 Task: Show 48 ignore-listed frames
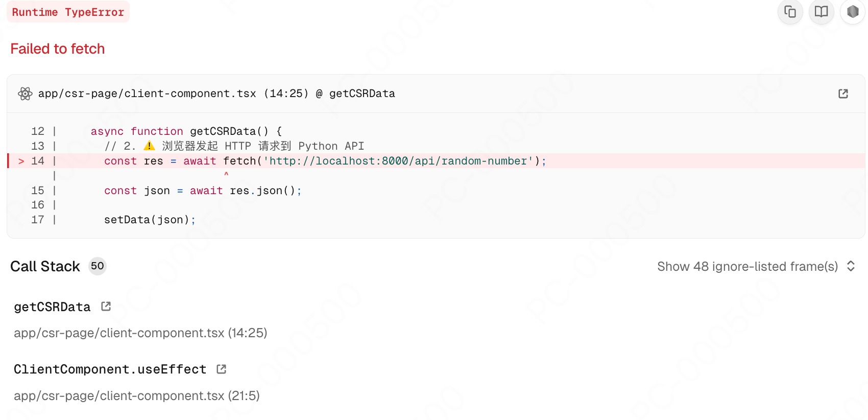[747, 267]
